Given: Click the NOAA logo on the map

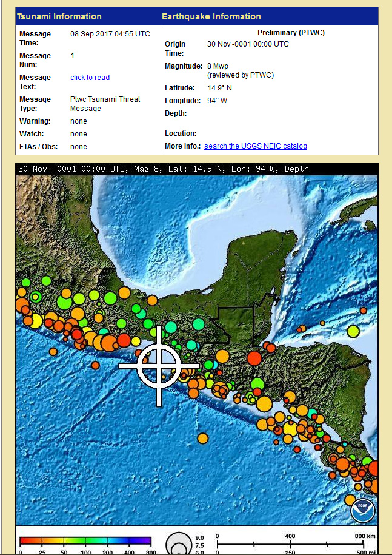Looking at the screenshot, I should (363, 511).
